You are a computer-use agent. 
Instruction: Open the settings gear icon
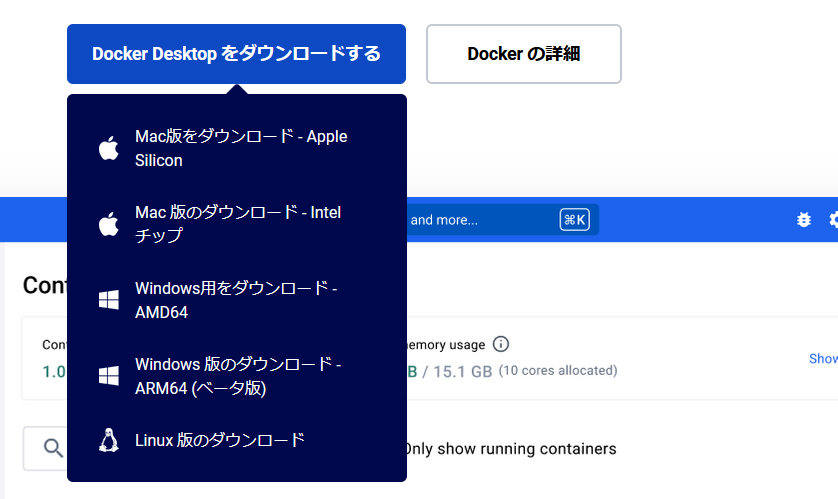pyautogui.click(x=832, y=220)
